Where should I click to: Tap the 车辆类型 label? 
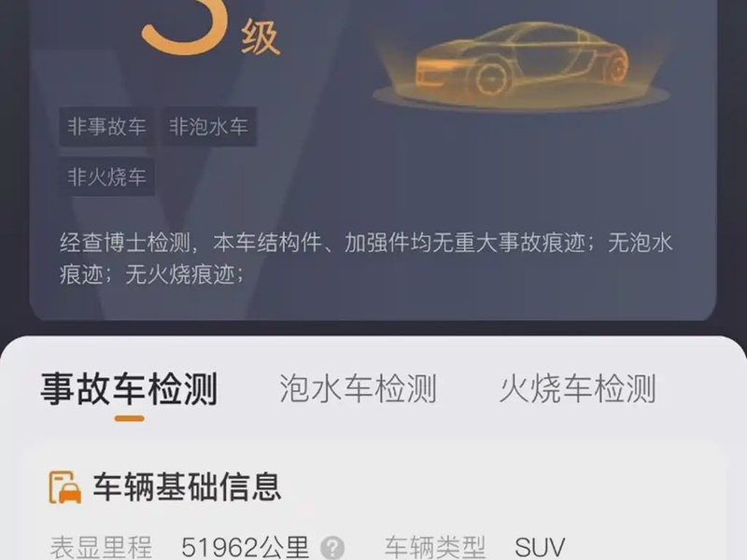point(435,547)
